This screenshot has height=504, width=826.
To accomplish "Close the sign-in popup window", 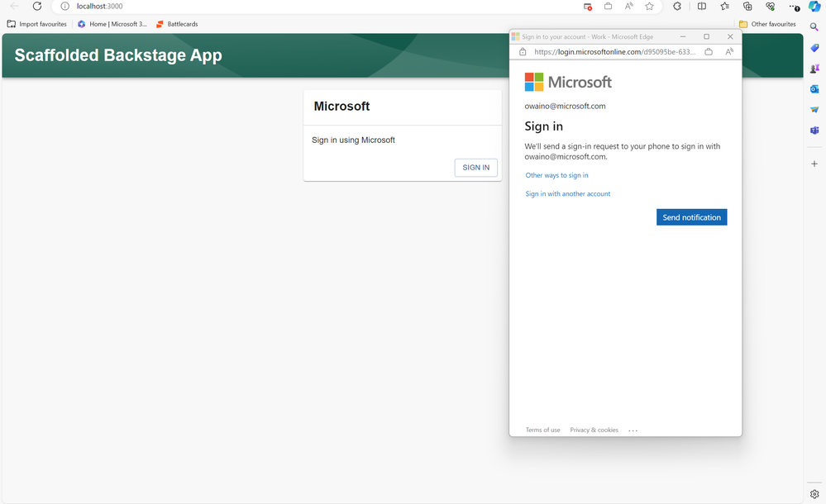I will point(730,37).
